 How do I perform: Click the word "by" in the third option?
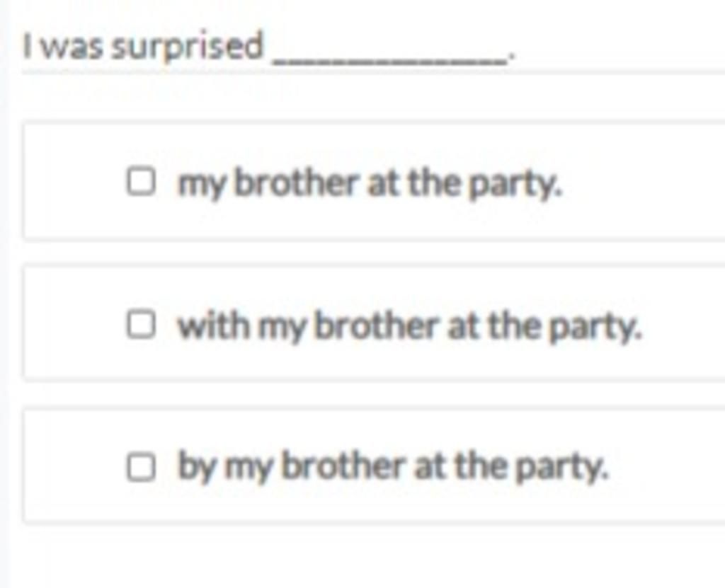pos(197,466)
